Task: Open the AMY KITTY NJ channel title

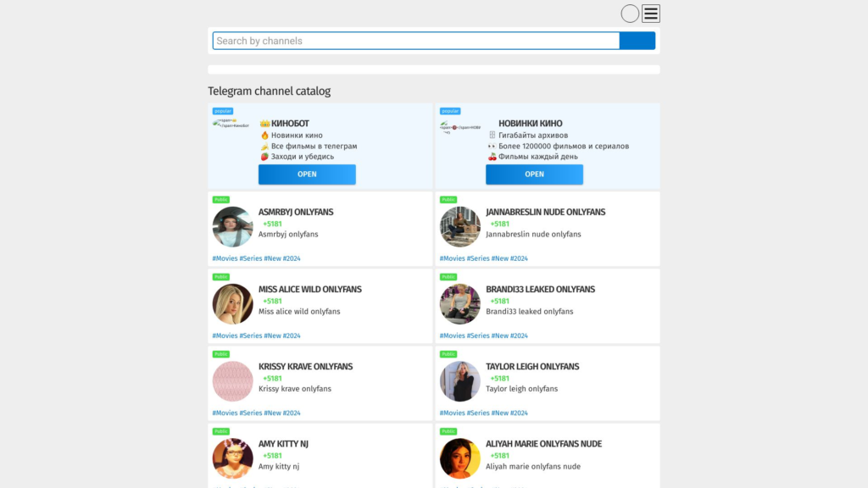Action: click(283, 444)
